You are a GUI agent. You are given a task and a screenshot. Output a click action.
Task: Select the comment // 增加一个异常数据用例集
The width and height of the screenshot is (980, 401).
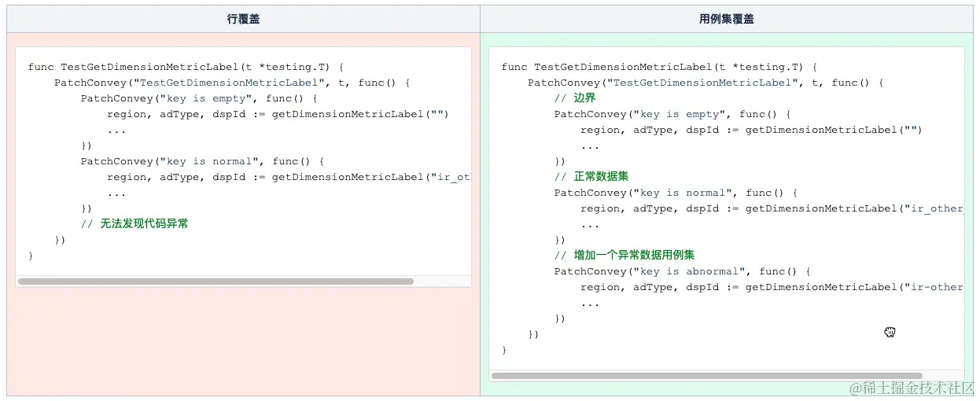pyautogui.click(x=624, y=256)
